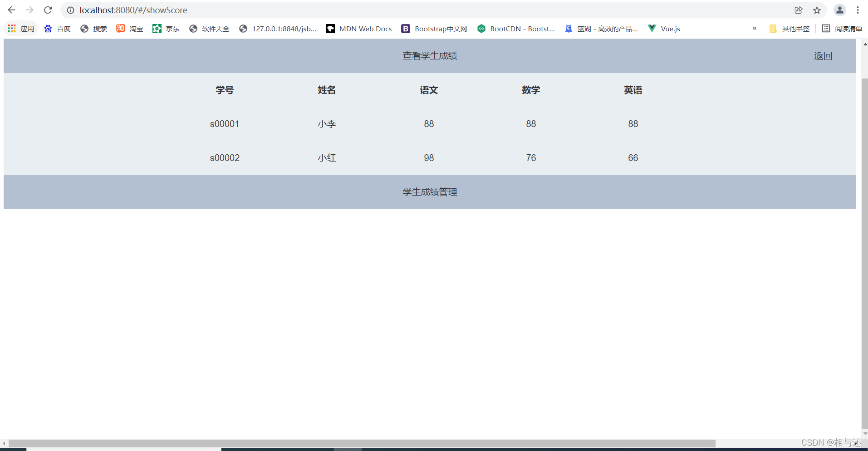The width and height of the screenshot is (868, 451).
Task: Open the BootCDN bookmark
Action: pyautogui.click(x=516, y=29)
